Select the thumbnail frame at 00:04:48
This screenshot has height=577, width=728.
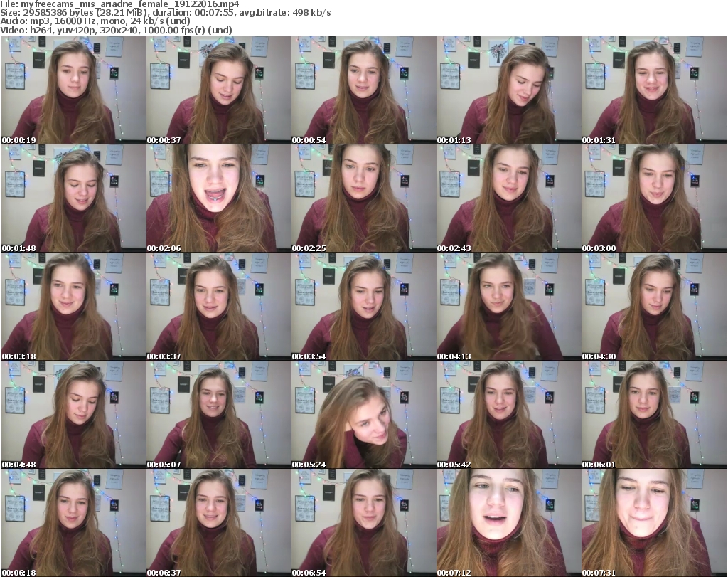coord(73,415)
